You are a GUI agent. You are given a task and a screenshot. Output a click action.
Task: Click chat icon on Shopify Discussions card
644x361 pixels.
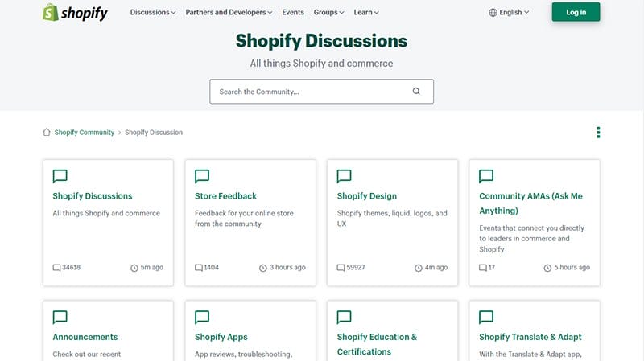click(x=60, y=176)
